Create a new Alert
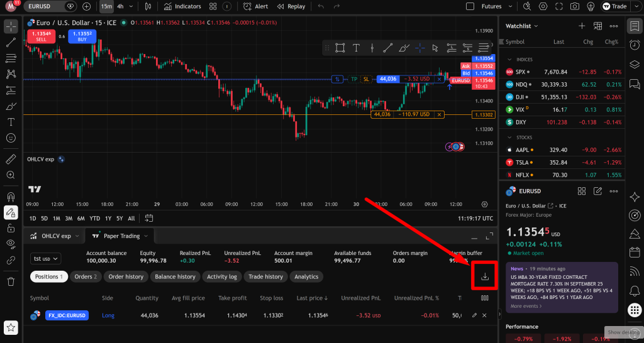The width and height of the screenshot is (644, 343). click(255, 6)
